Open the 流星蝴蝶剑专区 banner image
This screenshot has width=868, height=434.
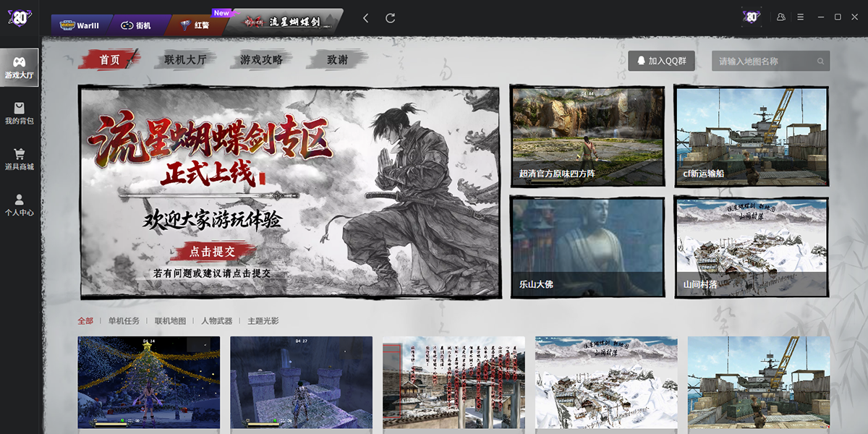pyautogui.click(x=289, y=192)
